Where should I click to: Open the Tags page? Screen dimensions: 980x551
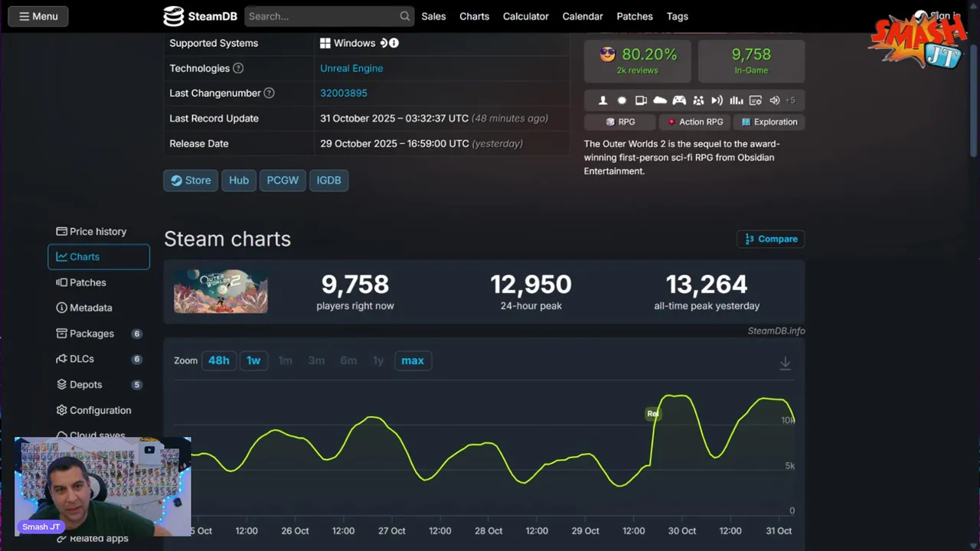click(x=677, y=16)
